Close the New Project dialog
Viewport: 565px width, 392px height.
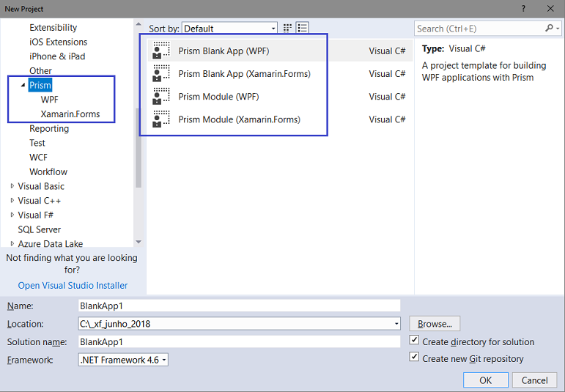[550, 9]
